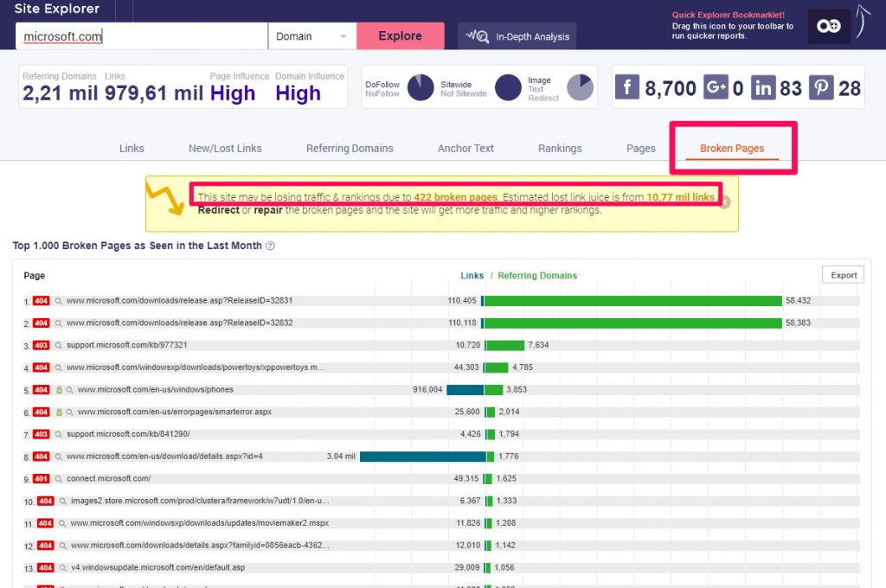The width and height of the screenshot is (886, 588).
Task: Click green bar showing 58,432 referring domains
Action: pos(632,301)
